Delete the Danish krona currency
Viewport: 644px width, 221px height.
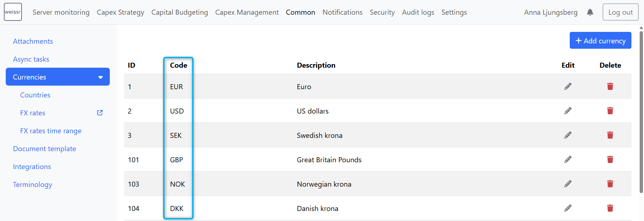coord(610,208)
